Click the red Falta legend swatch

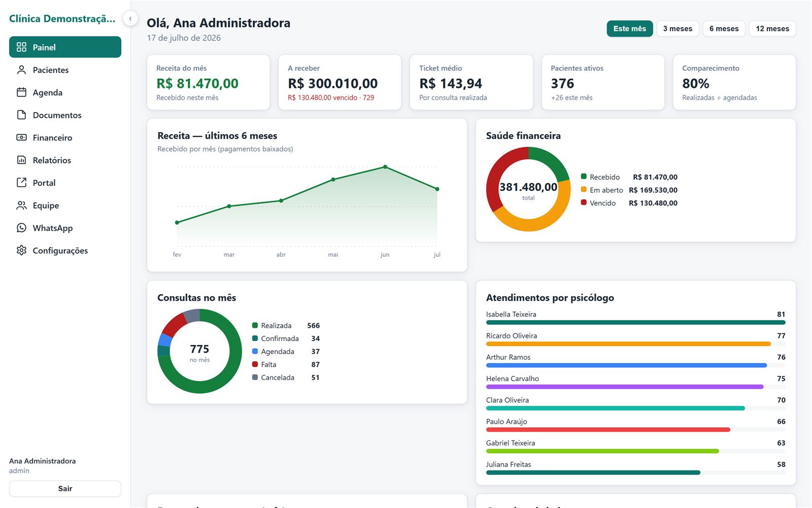(255, 364)
